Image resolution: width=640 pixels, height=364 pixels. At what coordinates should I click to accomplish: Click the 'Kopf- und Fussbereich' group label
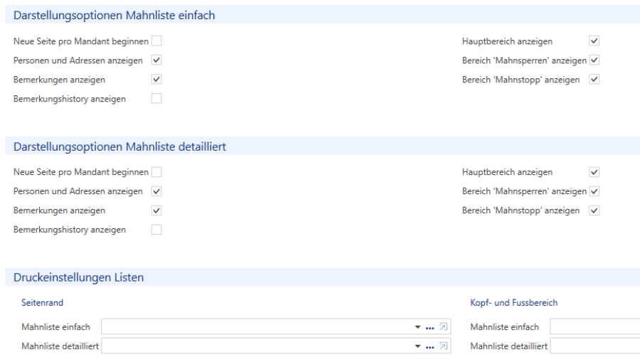(x=514, y=302)
